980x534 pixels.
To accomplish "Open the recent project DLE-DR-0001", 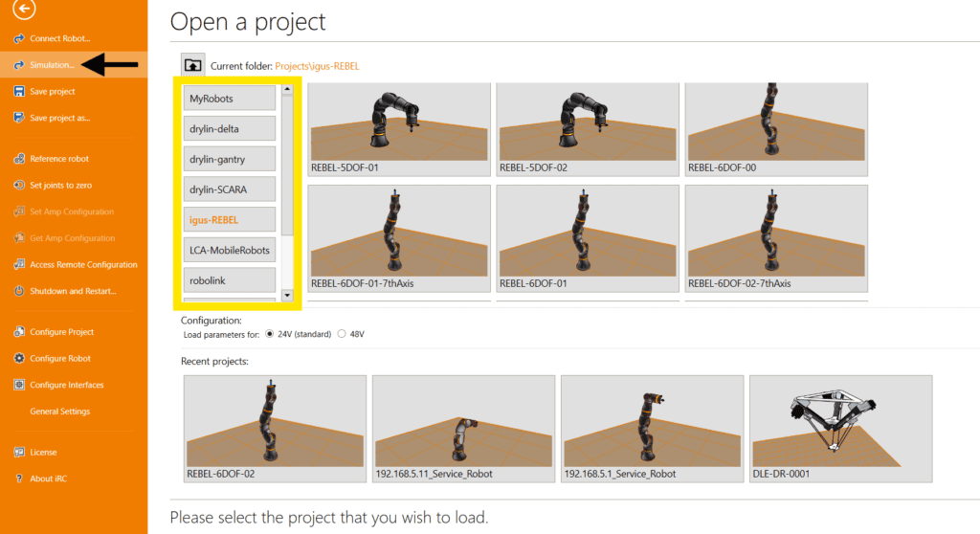I will [x=840, y=428].
